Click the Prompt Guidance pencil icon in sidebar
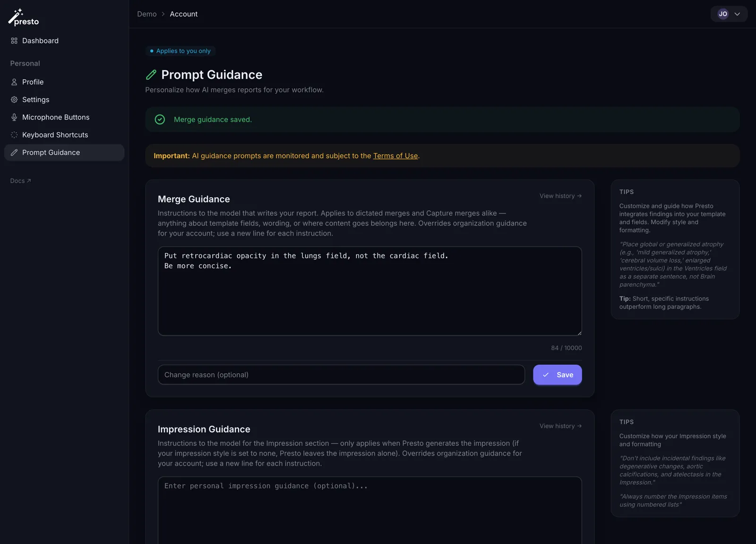Screen dimensions: 756x544 pos(14,153)
